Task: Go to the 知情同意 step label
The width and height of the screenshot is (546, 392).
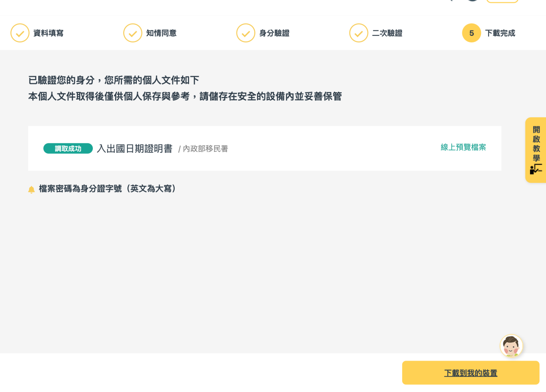Action: [x=161, y=33]
